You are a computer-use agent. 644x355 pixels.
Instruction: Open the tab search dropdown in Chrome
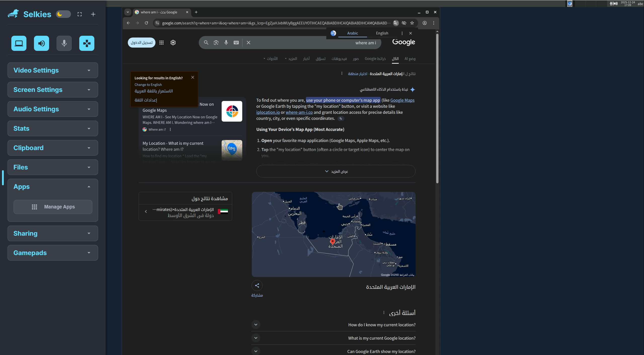click(x=128, y=12)
